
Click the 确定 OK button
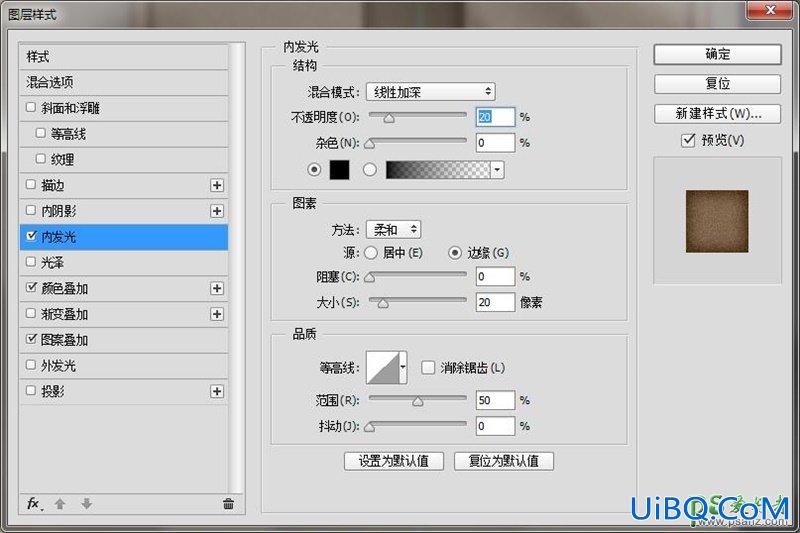717,54
